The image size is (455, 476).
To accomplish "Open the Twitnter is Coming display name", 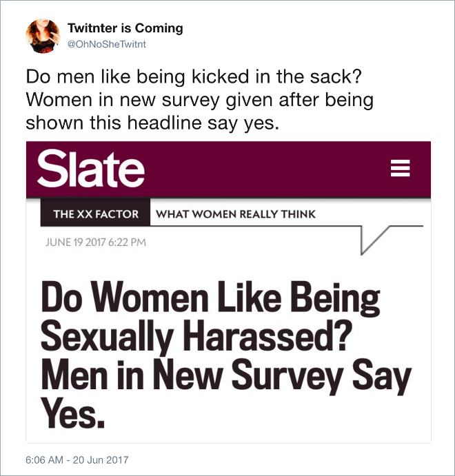I will [125, 28].
